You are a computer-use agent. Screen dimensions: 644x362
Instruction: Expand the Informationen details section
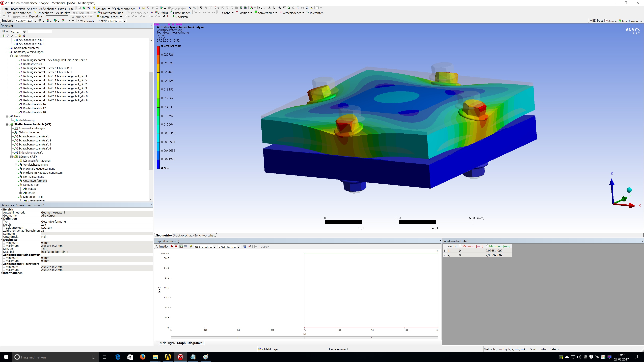coord(2,273)
